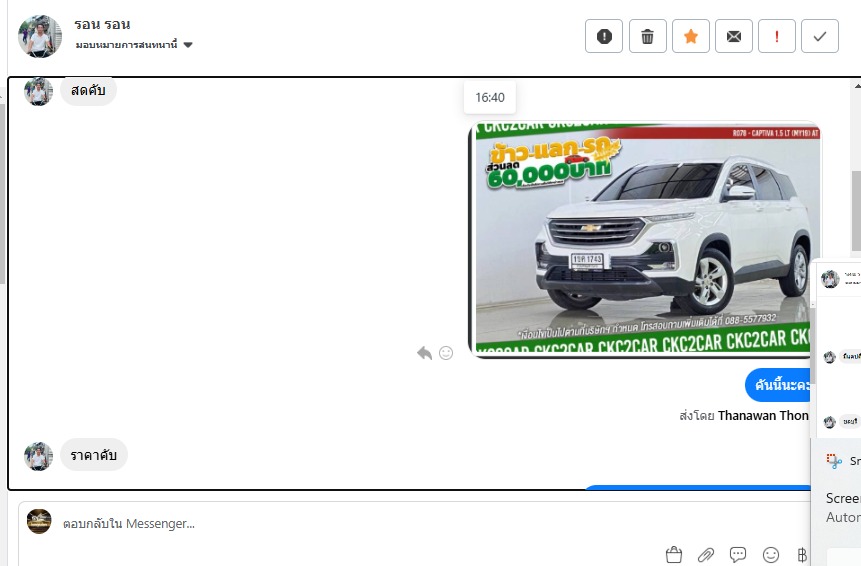Open saved replies speech bubble icon
The image size is (861, 566).
point(737,555)
